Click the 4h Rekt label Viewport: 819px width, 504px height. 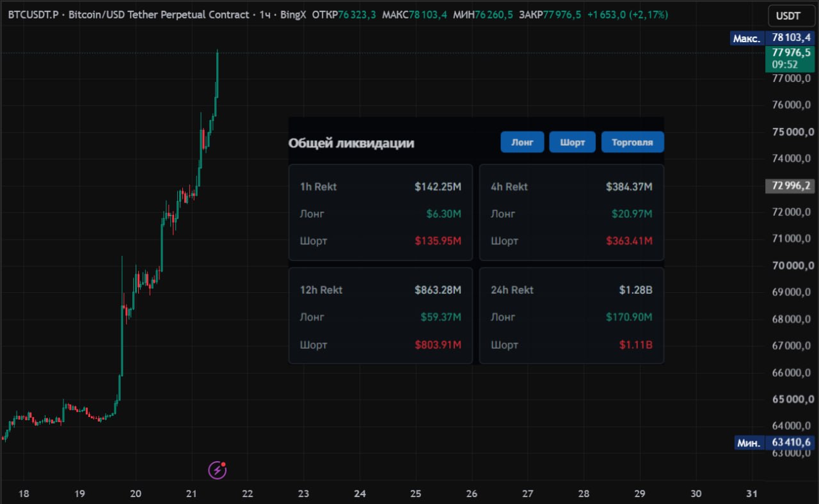click(509, 187)
